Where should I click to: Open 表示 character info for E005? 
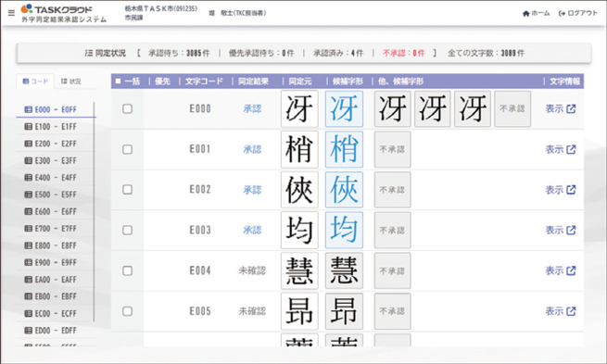[x=561, y=311]
